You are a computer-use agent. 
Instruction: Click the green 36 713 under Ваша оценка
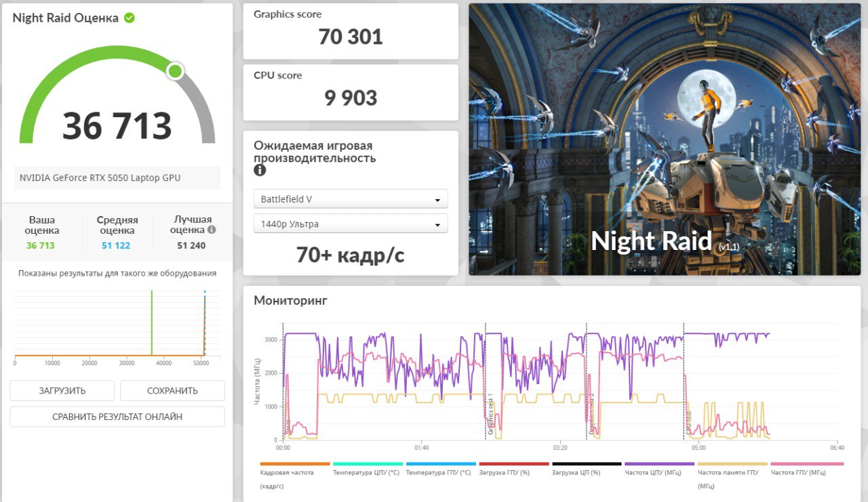click(41, 245)
